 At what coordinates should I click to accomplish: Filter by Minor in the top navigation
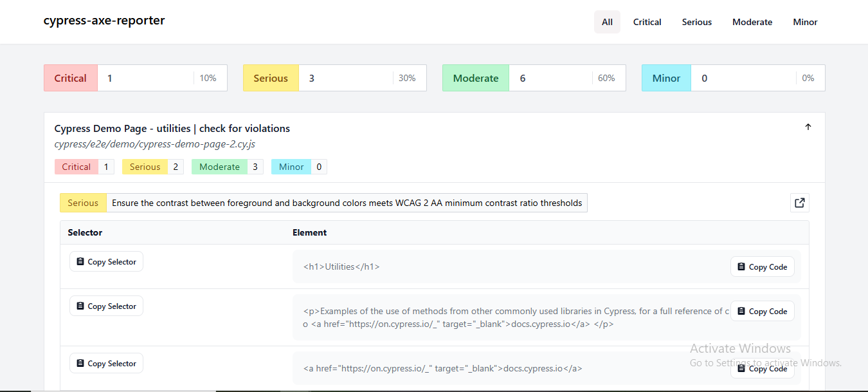coord(805,22)
